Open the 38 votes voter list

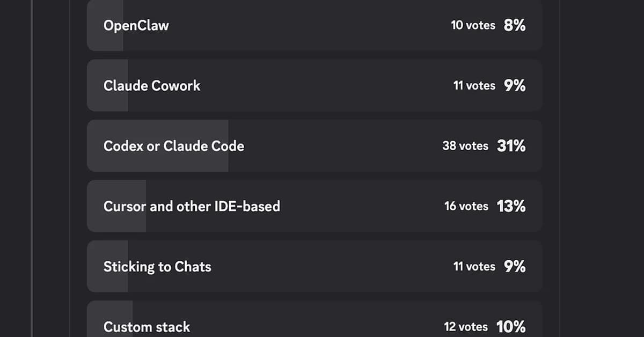click(x=465, y=146)
